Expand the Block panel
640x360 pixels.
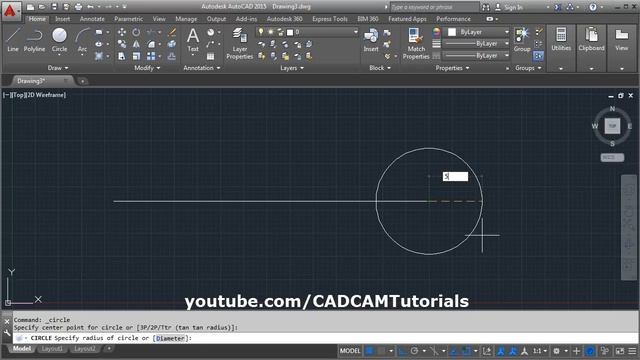point(380,68)
